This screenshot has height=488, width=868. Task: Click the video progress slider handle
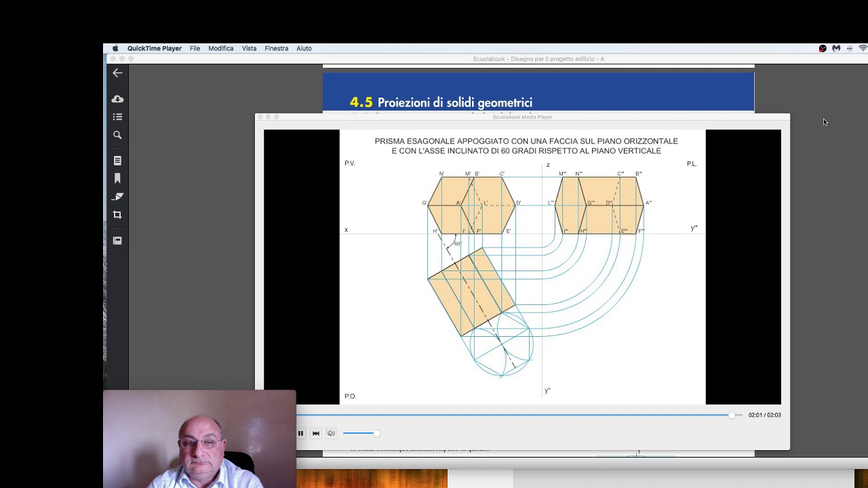point(731,415)
